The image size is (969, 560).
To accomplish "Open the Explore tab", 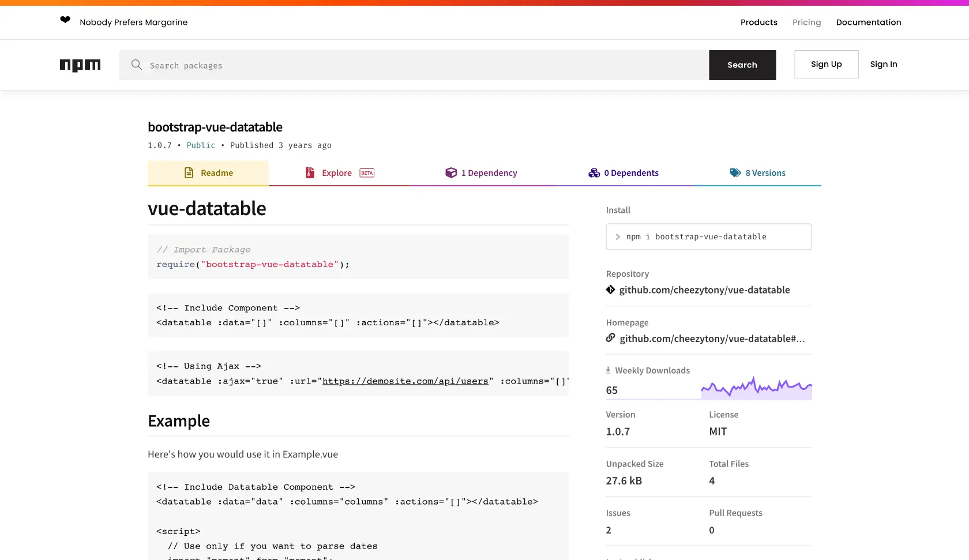I will [x=339, y=173].
